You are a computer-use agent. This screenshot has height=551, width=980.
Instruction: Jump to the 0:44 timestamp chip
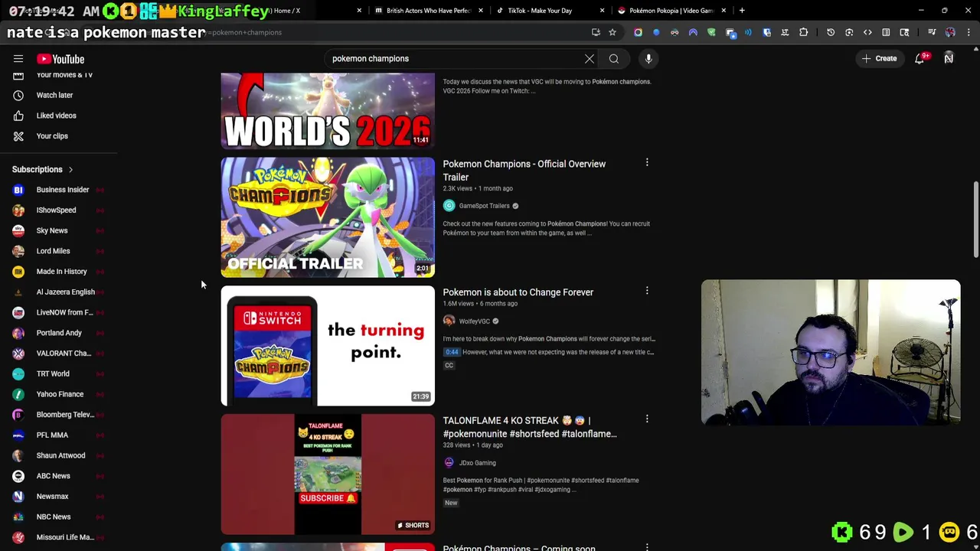452,352
